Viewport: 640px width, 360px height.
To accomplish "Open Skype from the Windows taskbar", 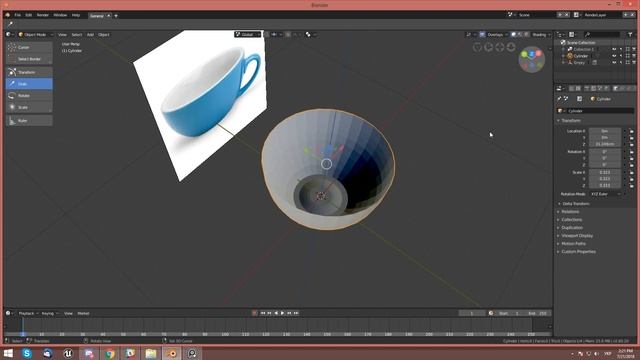I will [27, 353].
